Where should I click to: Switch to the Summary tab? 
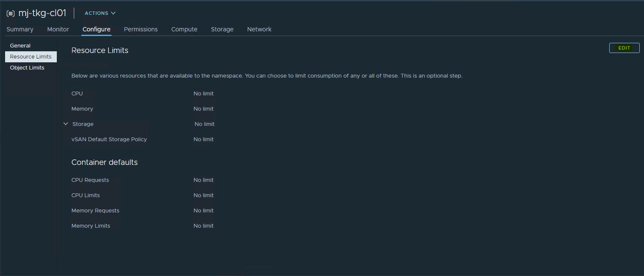point(20,29)
